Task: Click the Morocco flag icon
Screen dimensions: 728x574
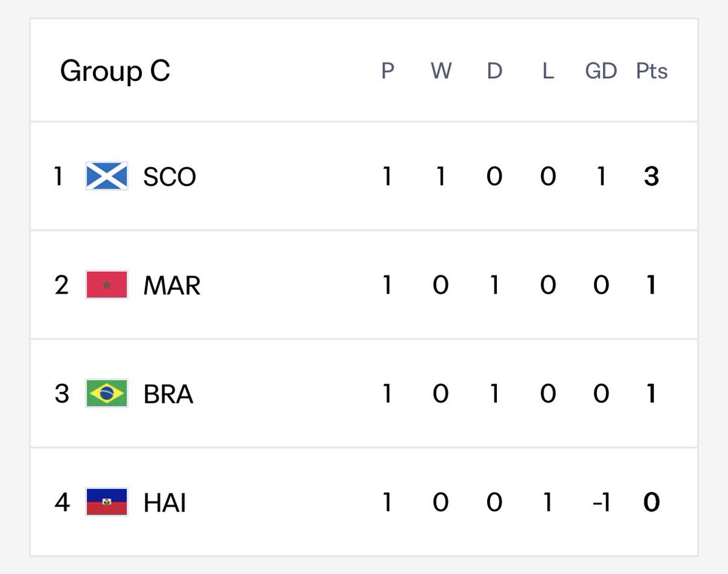Action: 107,285
